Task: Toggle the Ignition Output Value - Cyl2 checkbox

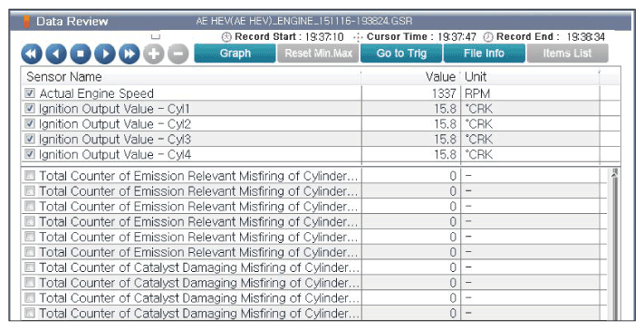Action: (x=30, y=123)
